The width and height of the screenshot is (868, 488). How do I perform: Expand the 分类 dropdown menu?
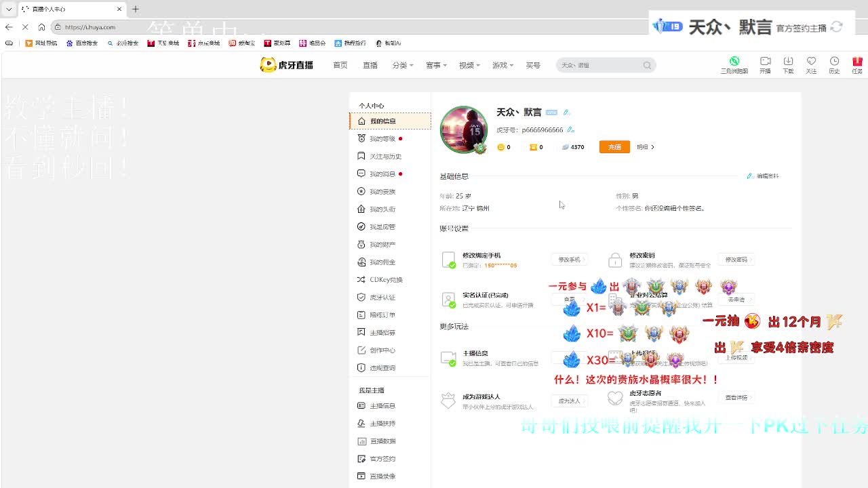(401, 66)
